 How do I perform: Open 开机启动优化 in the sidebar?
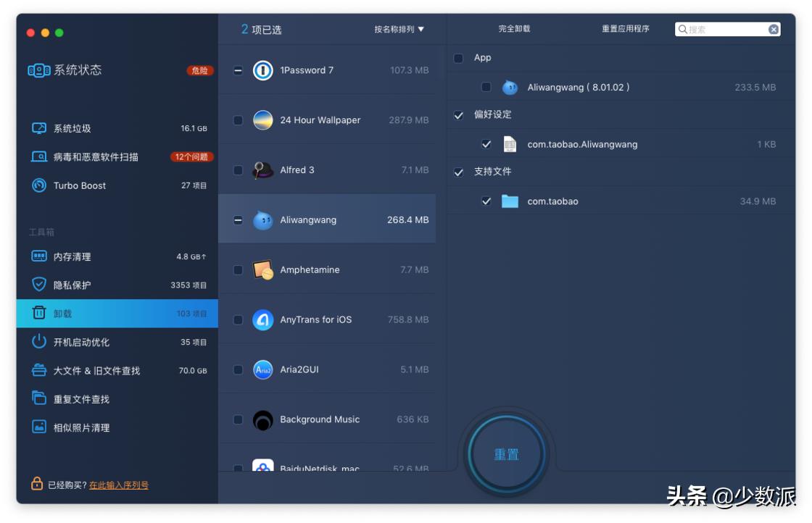[x=117, y=341]
